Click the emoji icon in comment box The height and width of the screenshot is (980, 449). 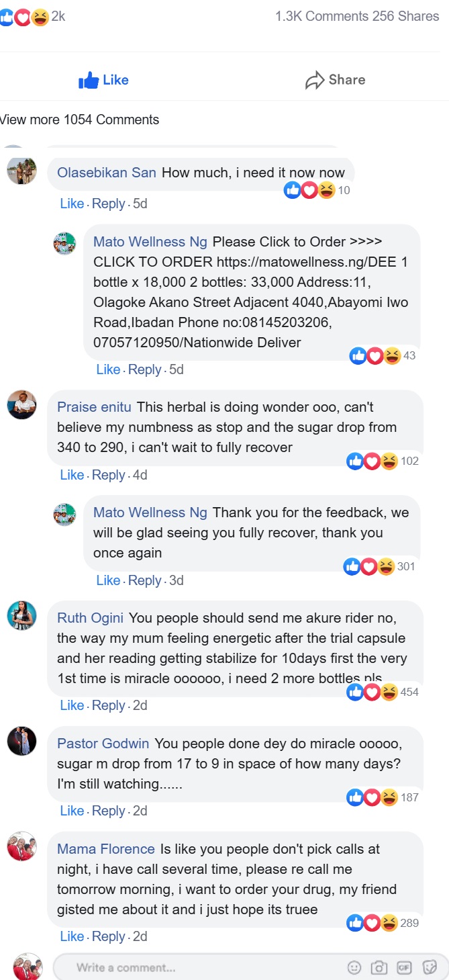tap(354, 967)
